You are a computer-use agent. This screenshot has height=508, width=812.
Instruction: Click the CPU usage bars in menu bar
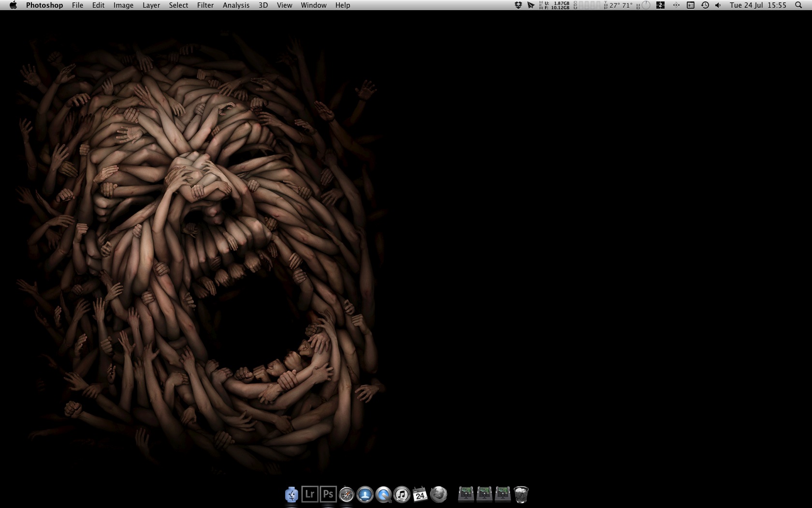(x=588, y=5)
